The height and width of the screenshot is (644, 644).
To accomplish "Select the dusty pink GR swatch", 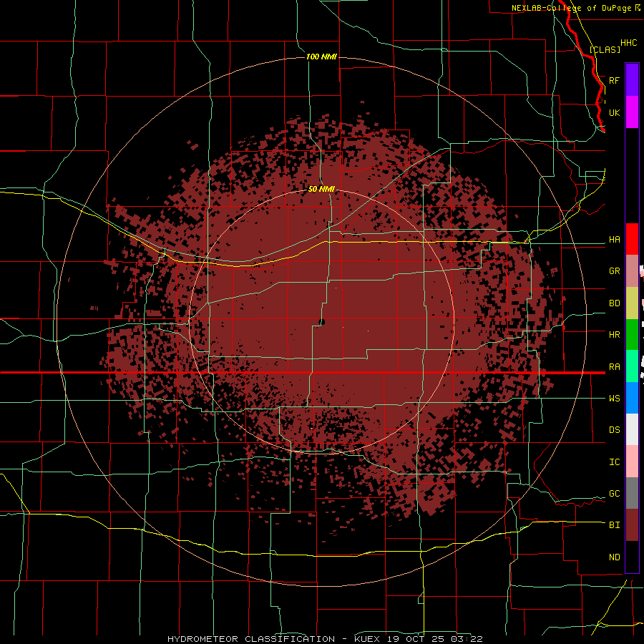I will [x=632, y=271].
